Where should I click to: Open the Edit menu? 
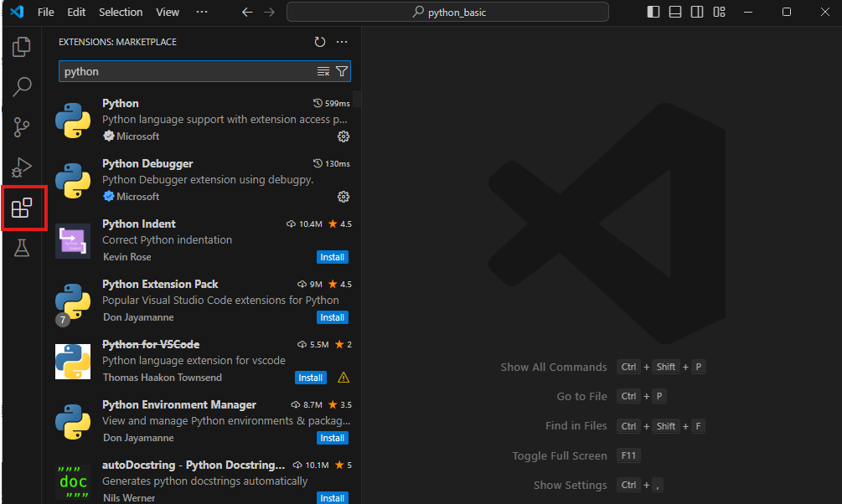76,12
